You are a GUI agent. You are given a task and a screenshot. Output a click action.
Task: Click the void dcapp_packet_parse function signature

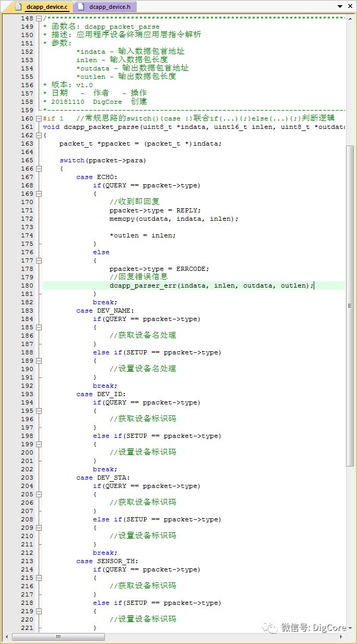(x=194, y=127)
